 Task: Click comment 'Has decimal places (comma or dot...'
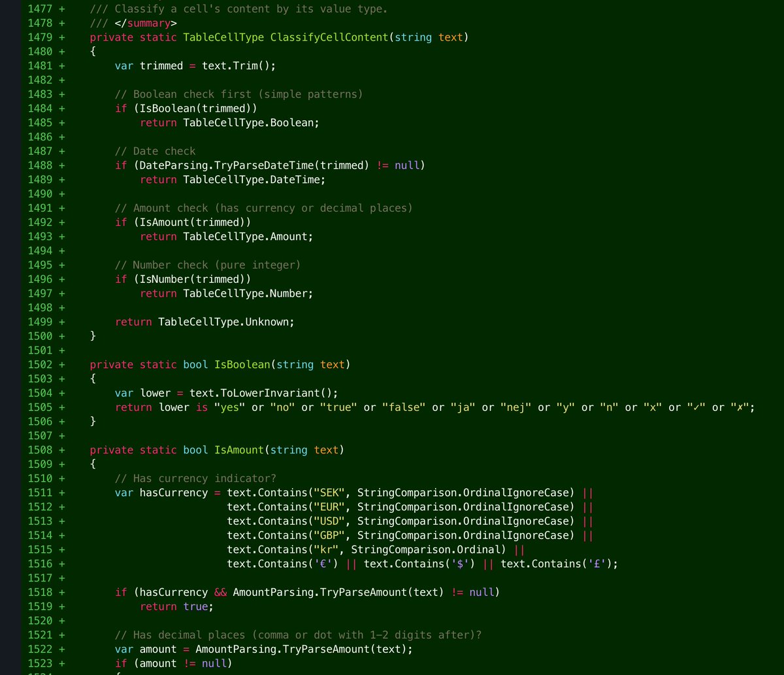[298, 635]
